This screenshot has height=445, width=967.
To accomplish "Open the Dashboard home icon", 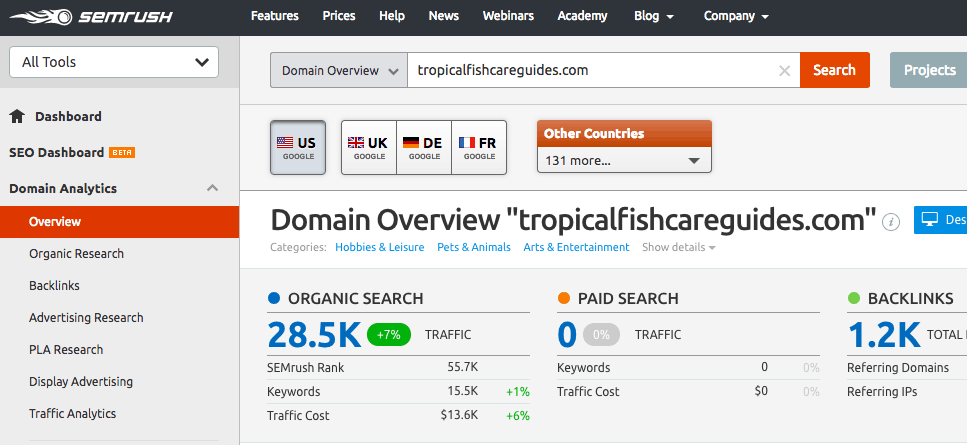I will [x=17, y=116].
